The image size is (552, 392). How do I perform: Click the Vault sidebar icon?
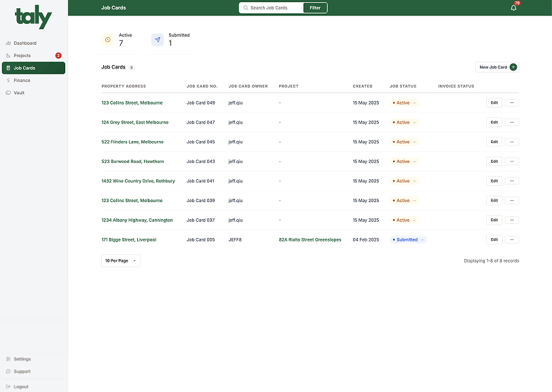tap(8, 93)
